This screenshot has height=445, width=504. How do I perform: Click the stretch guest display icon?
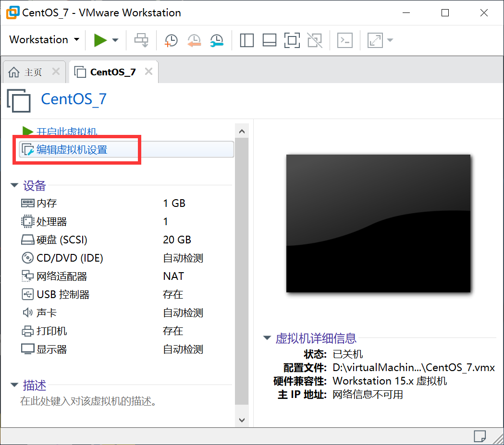375,40
